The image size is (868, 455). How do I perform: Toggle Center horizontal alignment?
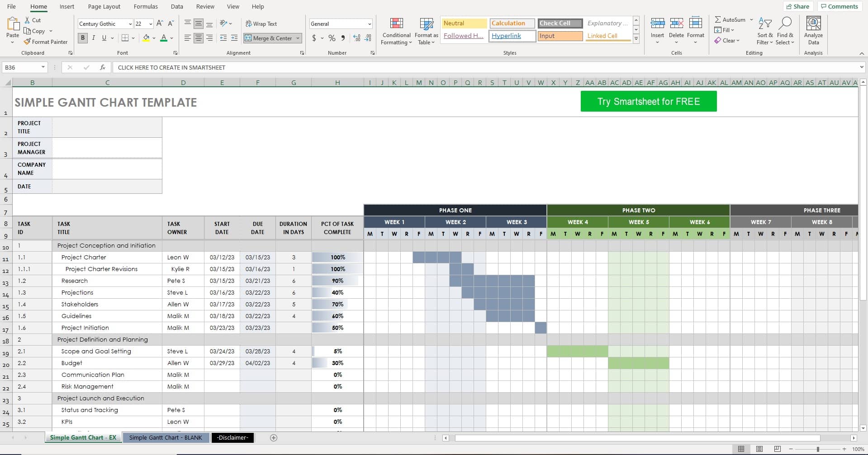coord(199,38)
